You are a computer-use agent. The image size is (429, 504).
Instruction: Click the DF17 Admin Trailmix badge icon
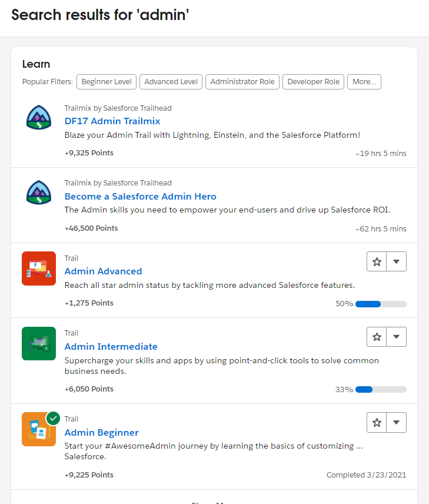coord(39,117)
